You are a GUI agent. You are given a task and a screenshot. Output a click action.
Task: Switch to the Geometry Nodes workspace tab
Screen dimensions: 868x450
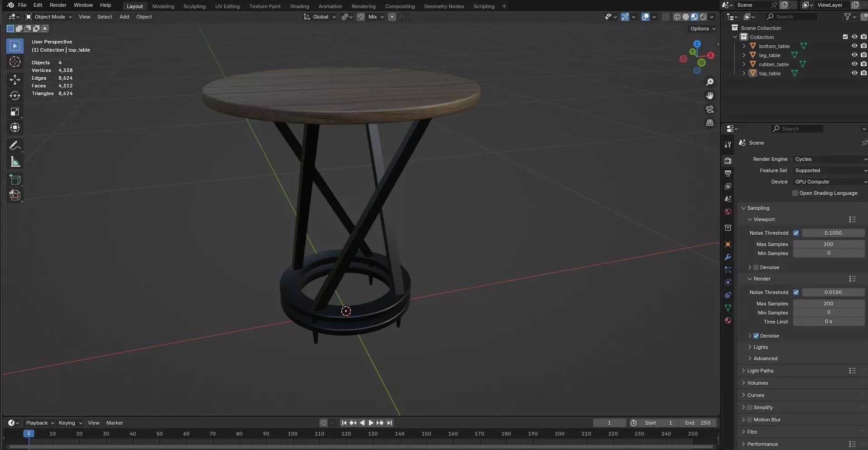pyautogui.click(x=444, y=6)
